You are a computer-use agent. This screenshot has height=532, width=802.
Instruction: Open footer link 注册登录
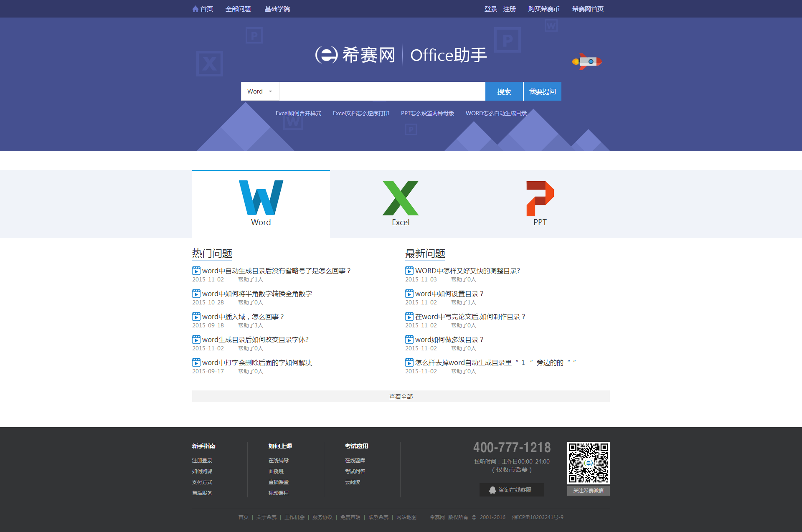[x=202, y=460]
